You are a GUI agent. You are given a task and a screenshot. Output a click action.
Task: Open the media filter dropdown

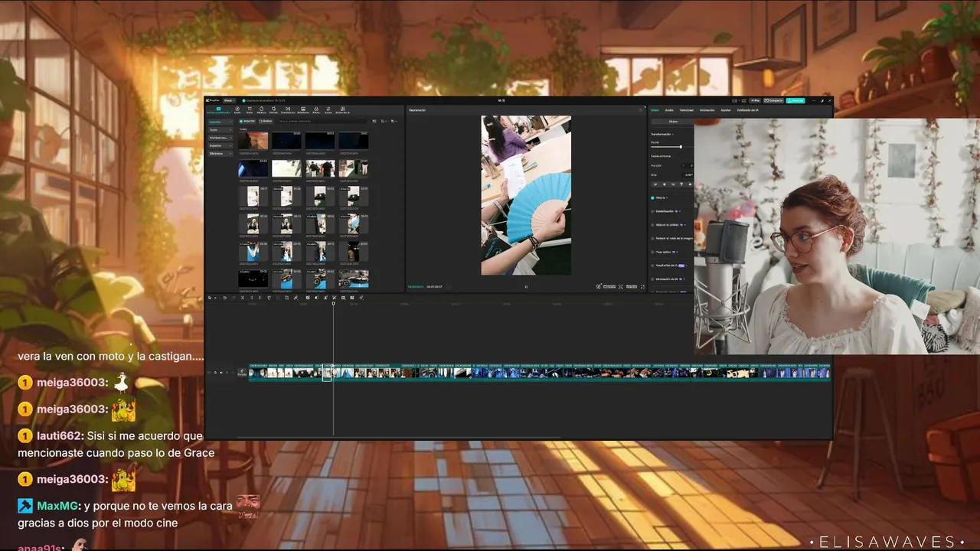[x=394, y=121]
